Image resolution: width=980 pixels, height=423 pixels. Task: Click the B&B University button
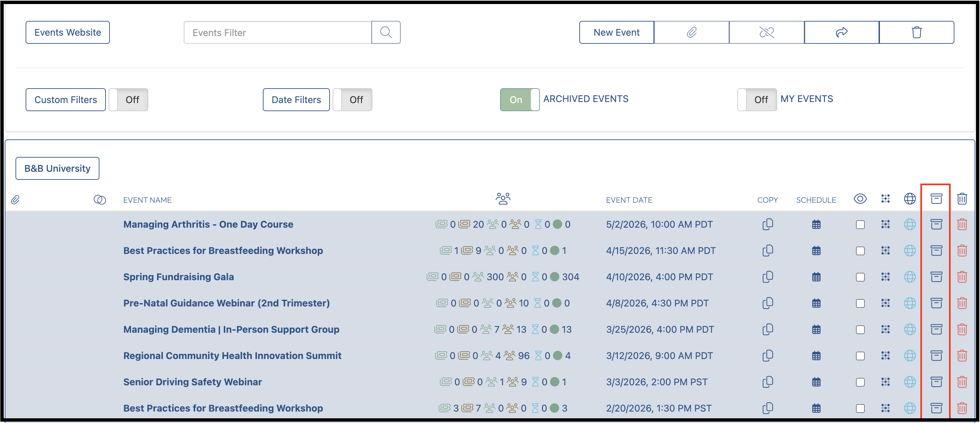tap(57, 168)
